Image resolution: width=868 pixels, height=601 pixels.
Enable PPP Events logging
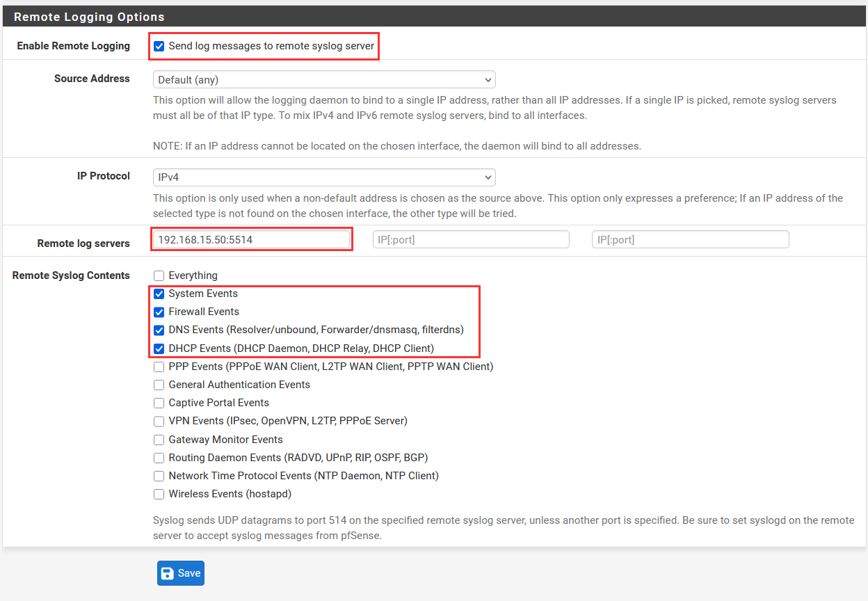pos(159,367)
